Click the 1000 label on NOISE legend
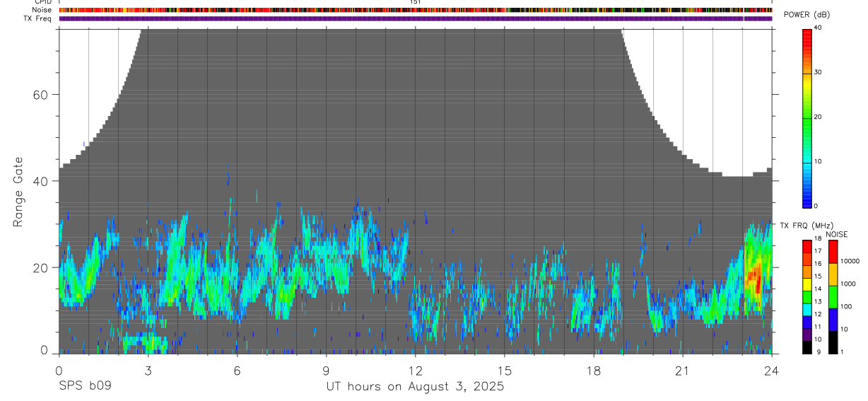868x401 pixels. coord(848,284)
